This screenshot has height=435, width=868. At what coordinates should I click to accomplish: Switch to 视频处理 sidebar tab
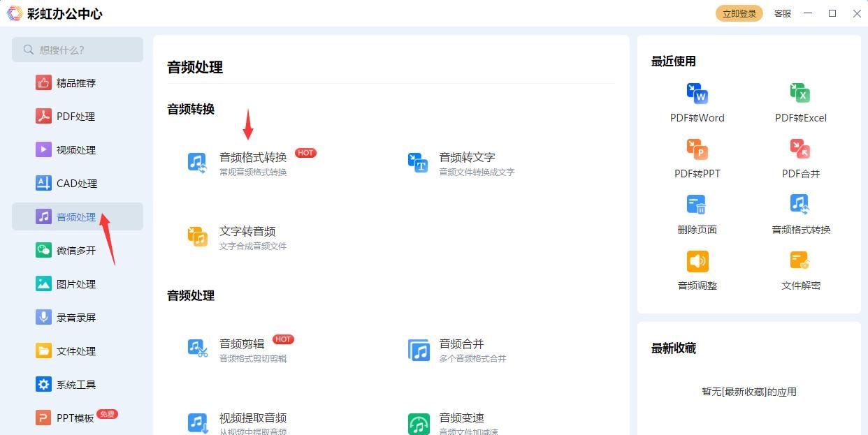[78, 150]
